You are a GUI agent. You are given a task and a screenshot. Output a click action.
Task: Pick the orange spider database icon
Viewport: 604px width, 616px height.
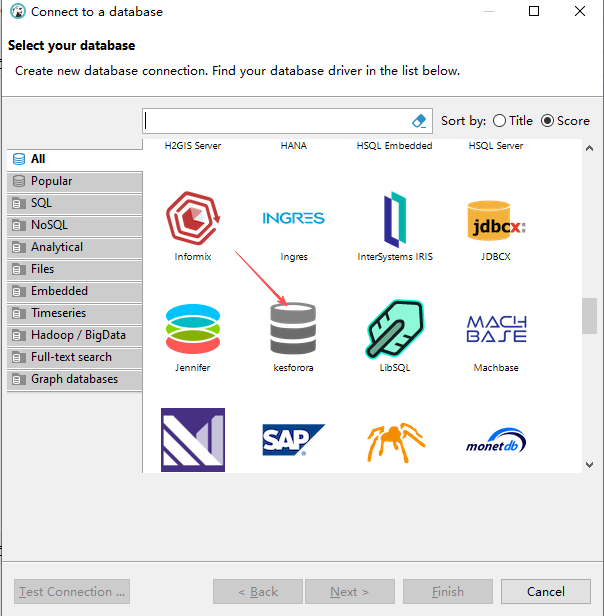click(395, 442)
